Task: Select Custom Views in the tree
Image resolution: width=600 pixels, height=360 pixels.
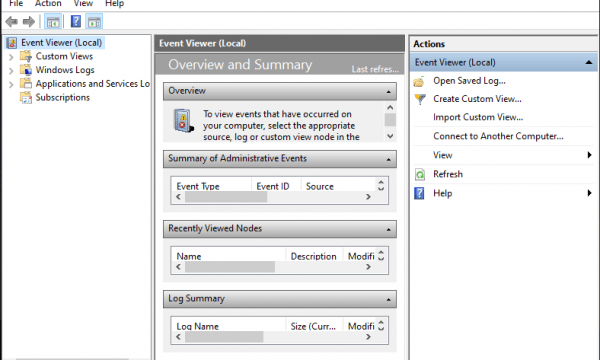Action: coord(64,56)
